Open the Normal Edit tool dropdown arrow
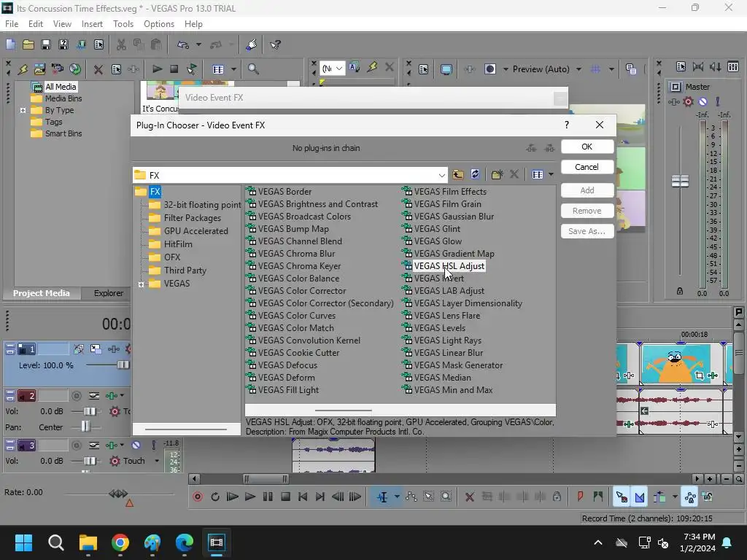 click(397, 497)
